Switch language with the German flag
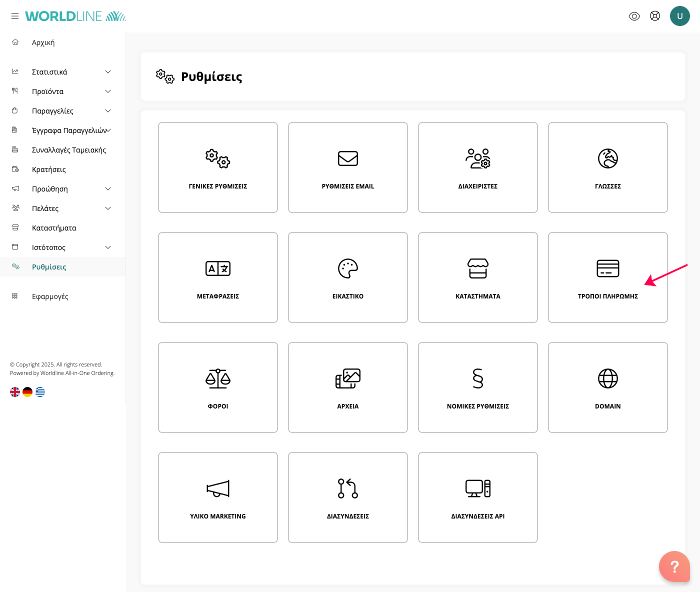 point(27,392)
